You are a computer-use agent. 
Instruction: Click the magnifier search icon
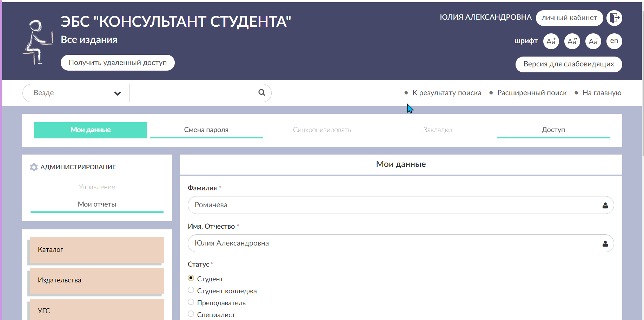[262, 92]
